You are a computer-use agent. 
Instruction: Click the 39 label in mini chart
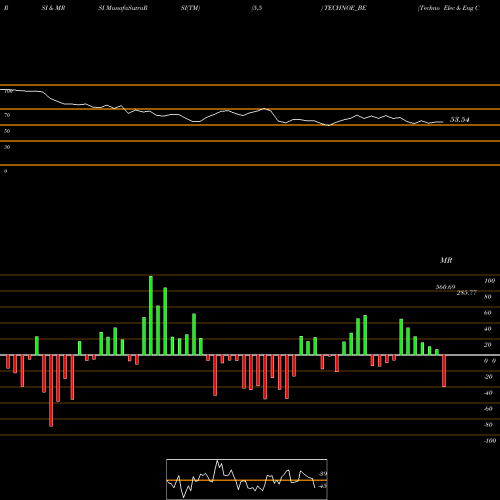(323, 474)
